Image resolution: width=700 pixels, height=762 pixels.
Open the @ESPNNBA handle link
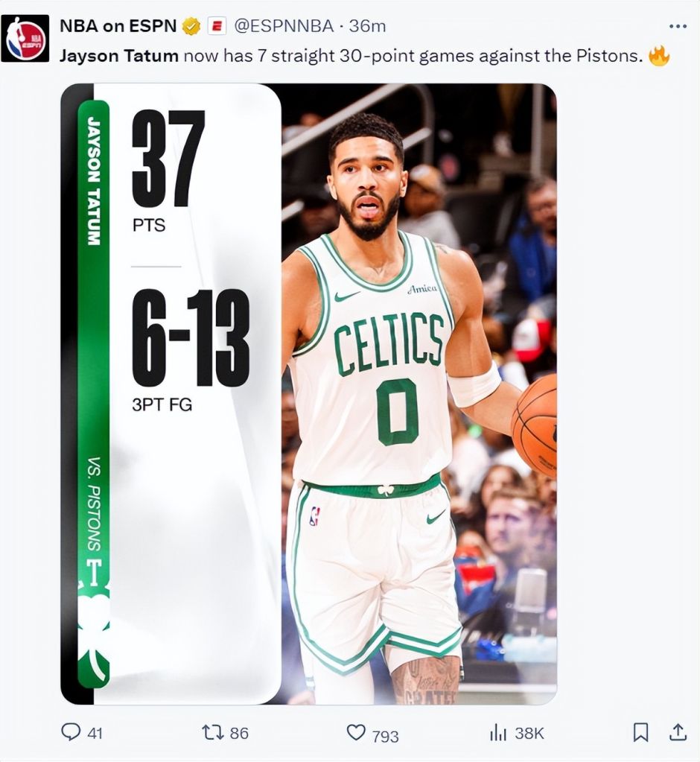pos(284,26)
